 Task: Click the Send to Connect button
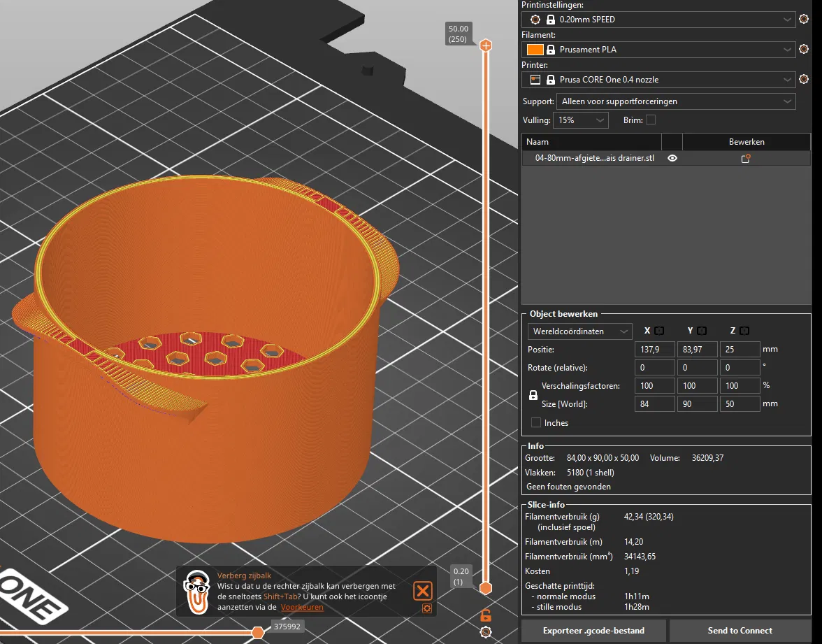pos(740,631)
